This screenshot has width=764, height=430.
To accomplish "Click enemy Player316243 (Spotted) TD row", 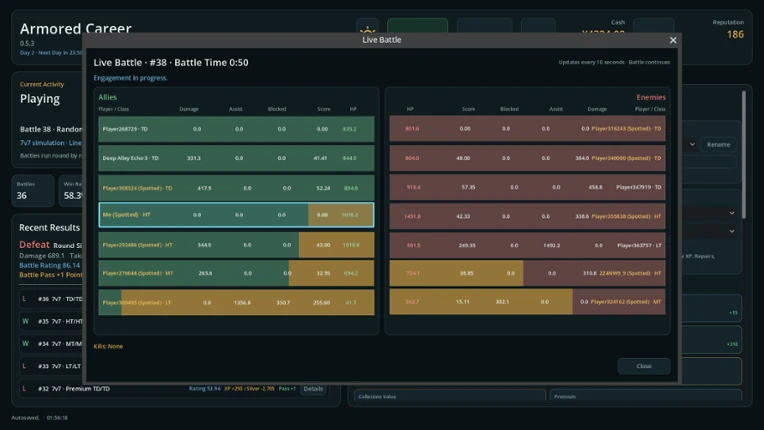I will 527,129.
